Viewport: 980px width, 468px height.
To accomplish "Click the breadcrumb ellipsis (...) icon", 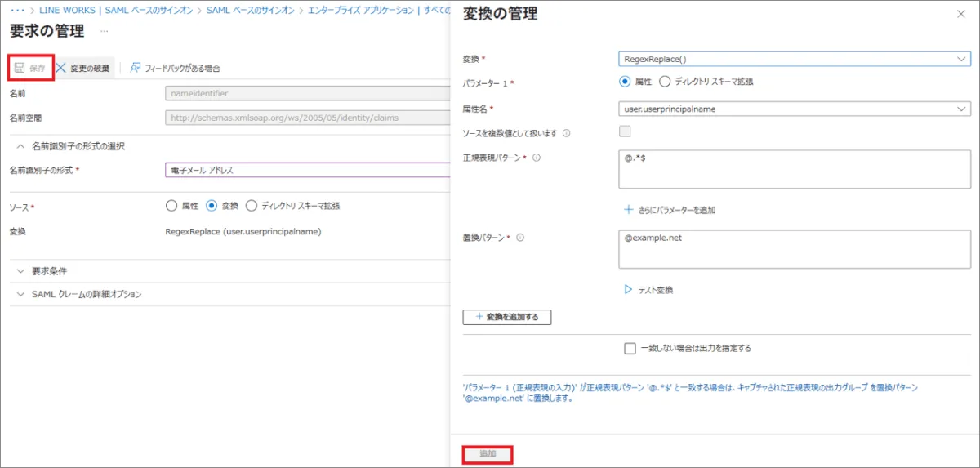I will pyautogui.click(x=17, y=10).
